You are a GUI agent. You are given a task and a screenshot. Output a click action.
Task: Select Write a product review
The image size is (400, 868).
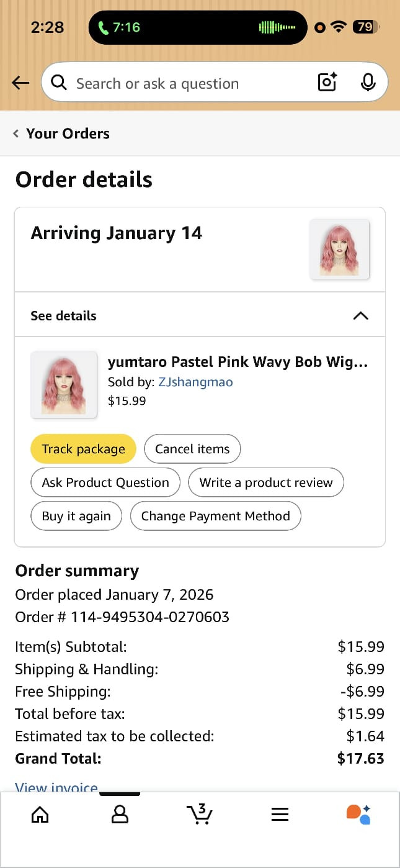click(266, 482)
